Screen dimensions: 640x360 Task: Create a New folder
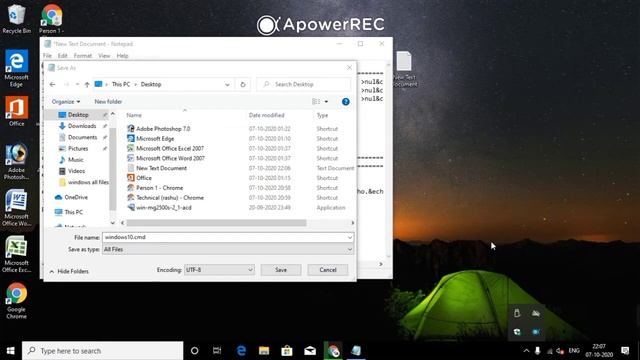point(108,102)
